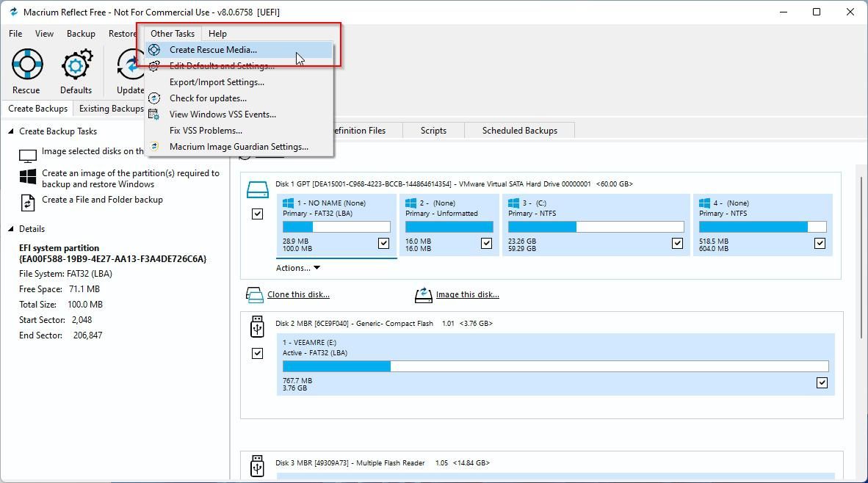Click the Clone this disk icon

tap(255, 295)
